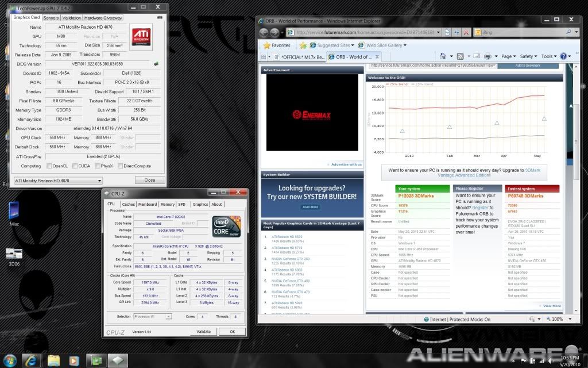Switch to the Sensors tab in GPU-Z
Image resolution: width=588 pixels, height=368 pixels.
(x=51, y=18)
